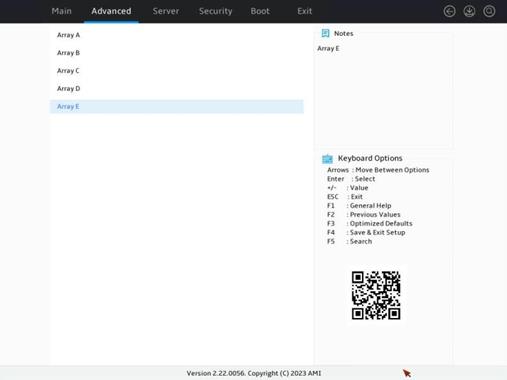
Task: Click the QR code image
Action: pos(376,295)
